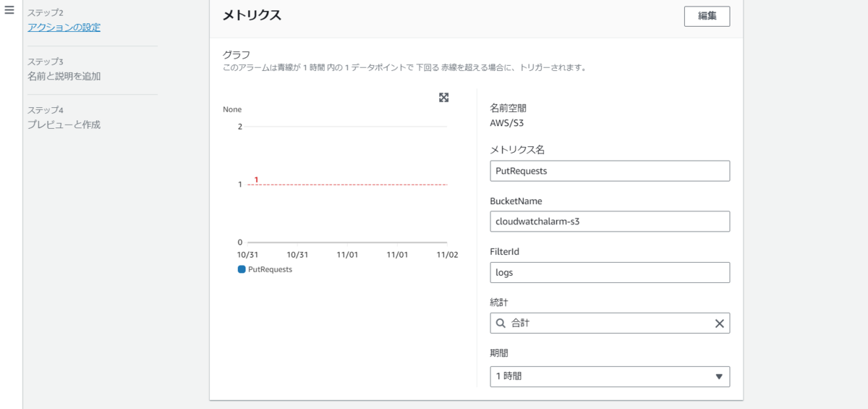Click the 期間 label above the dropdown
This screenshot has width=868, height=409.
click(499, 354)
